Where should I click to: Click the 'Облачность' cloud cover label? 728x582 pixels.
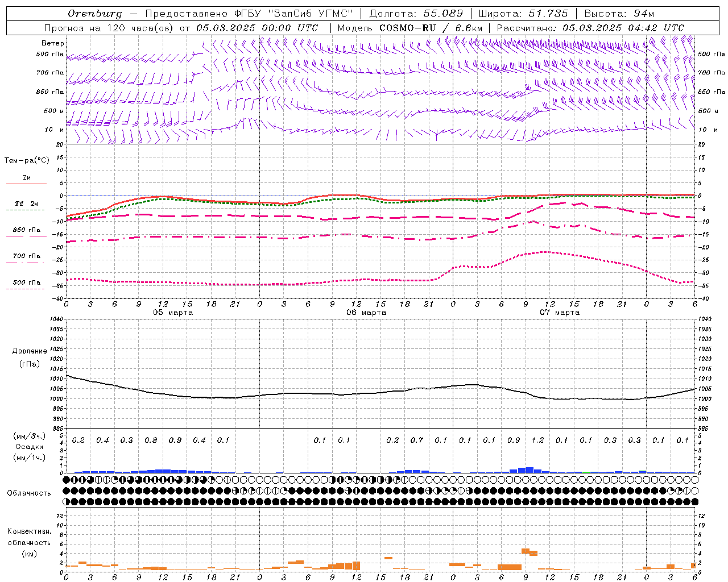(29, 493)
